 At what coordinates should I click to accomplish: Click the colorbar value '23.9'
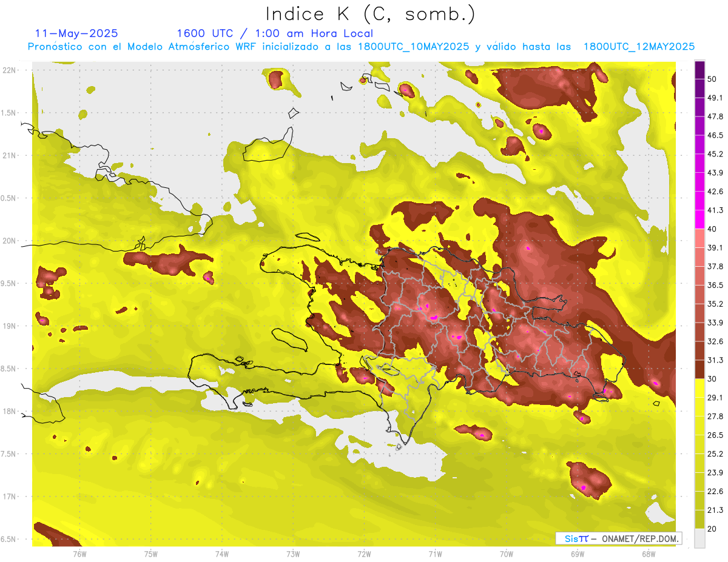point(716,473)
